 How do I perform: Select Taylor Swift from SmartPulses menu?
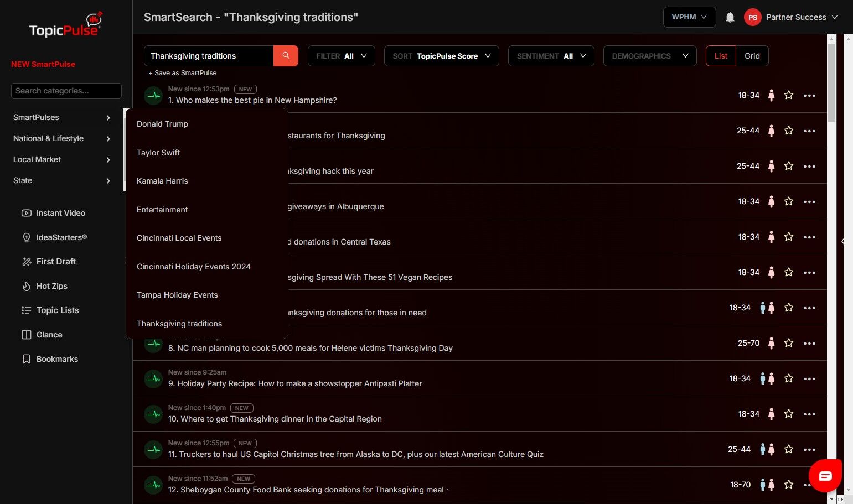(x=158, y=153)
